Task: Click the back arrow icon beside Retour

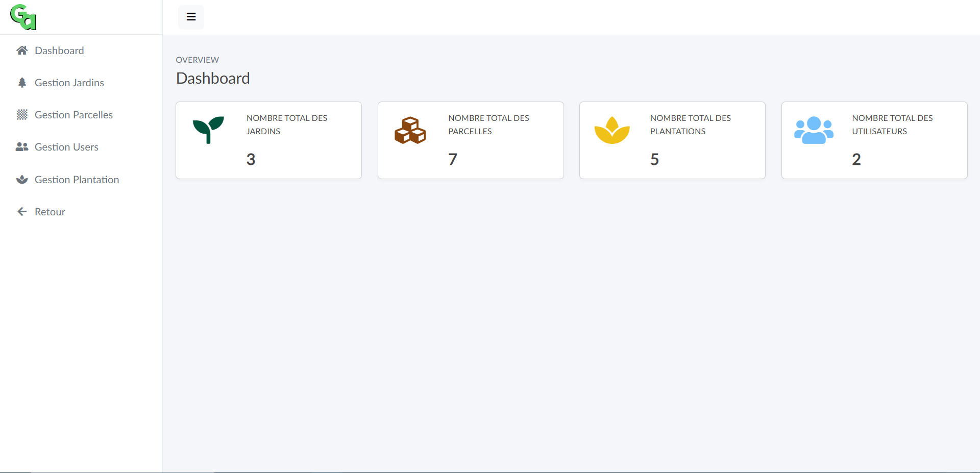Action: coord(22,212)
